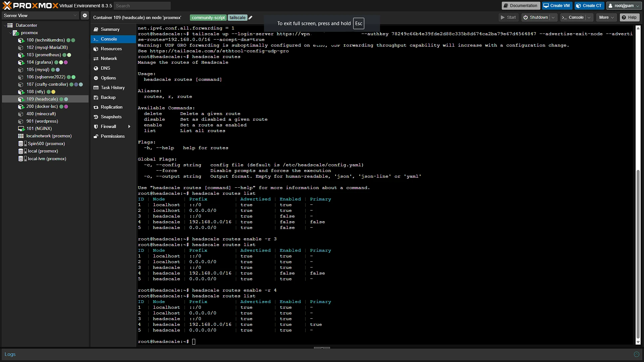Click the Search input field

tap(142, 6)
